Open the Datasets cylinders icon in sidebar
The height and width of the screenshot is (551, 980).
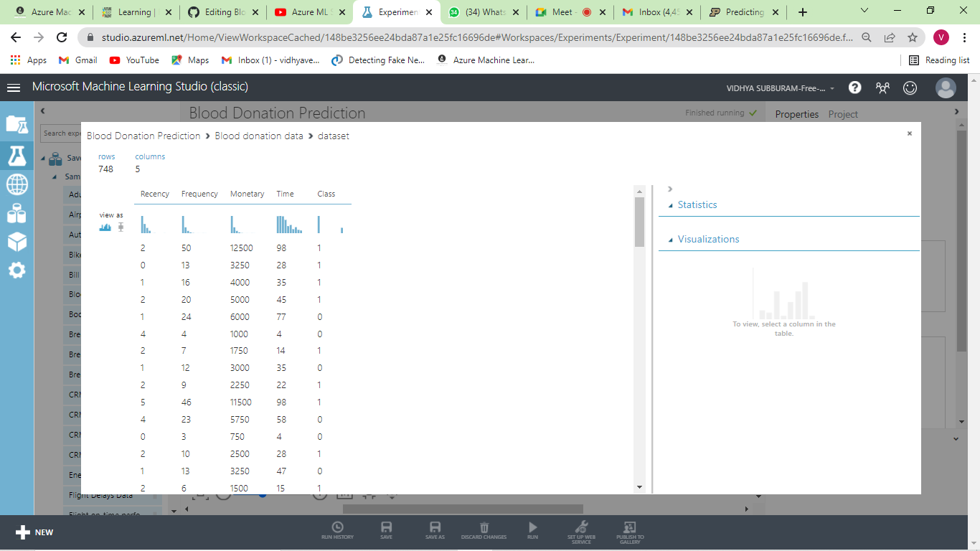point(17,213)
